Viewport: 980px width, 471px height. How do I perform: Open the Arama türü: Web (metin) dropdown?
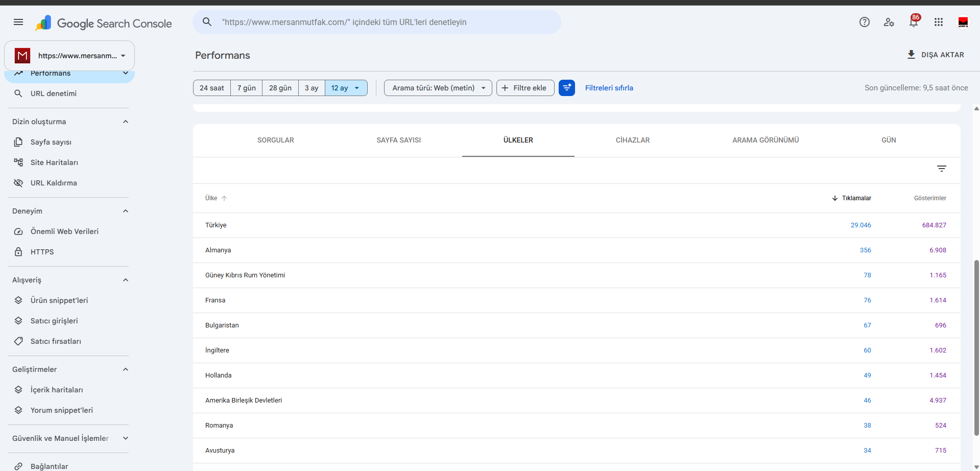[438, 88]
